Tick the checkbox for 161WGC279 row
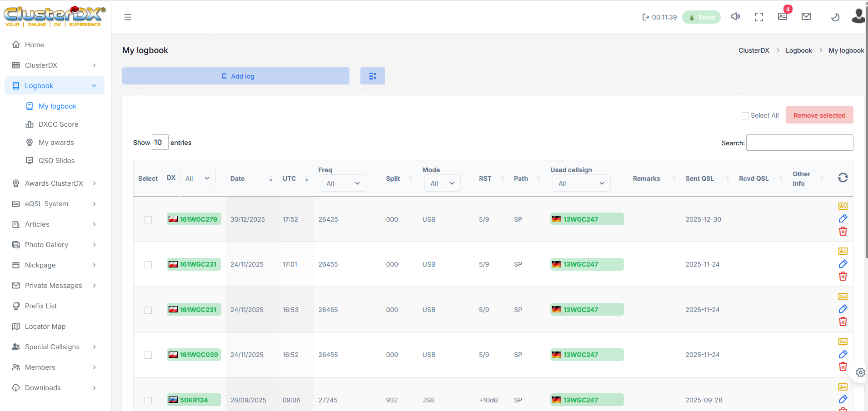Viewport: 868px width, 411px height. pyautogui.click(x=148, y=220)
